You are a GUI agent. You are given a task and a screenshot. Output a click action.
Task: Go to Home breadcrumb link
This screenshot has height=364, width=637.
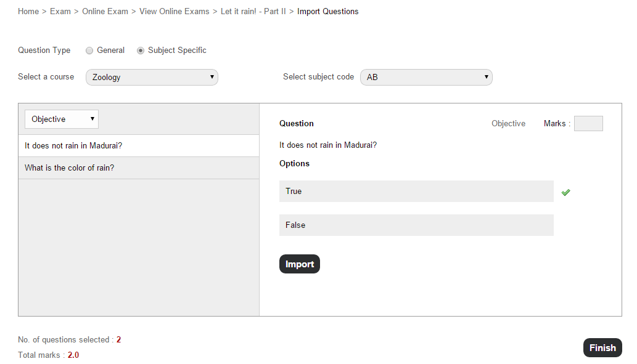coord(28,11)
